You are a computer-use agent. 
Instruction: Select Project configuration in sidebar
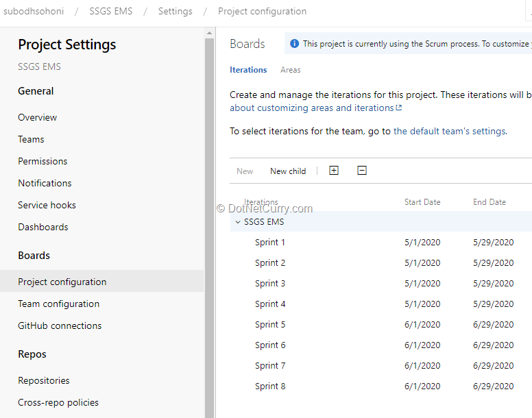[101, 281]
